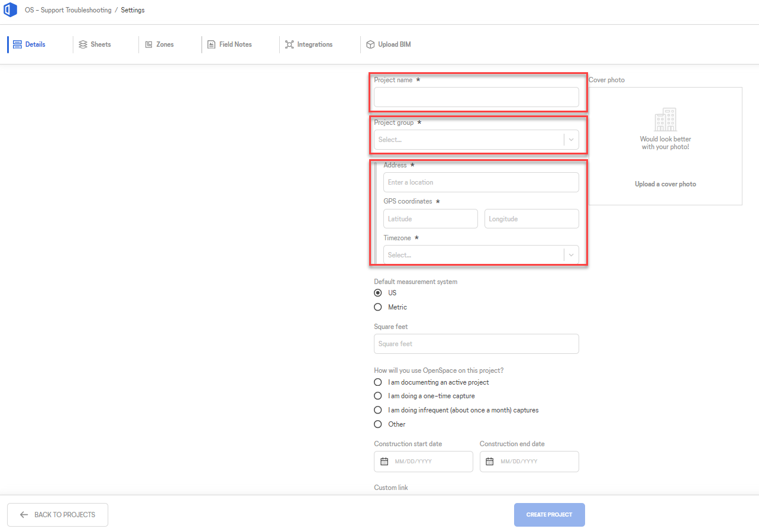Select the Metric measurement system
The height and width of the screenshot is (532, 759).
377,307
